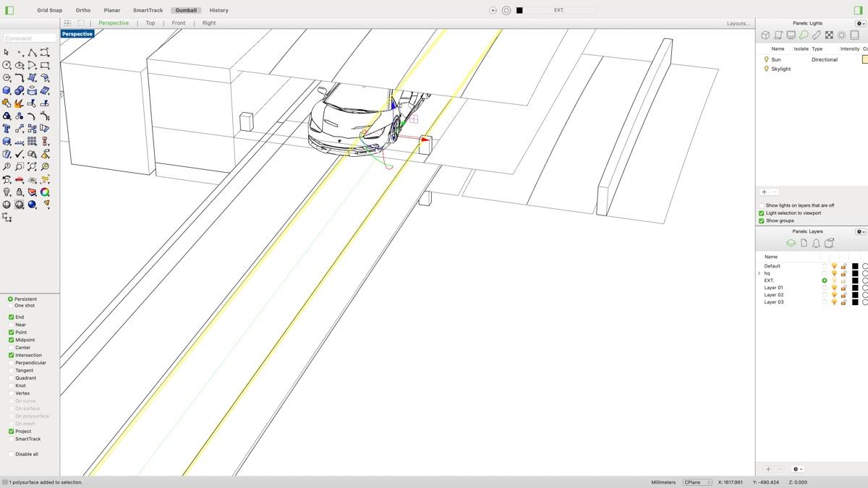868x488 pixels.
Task: Select the Boolean union spheres tool
Action: tap(20, 90)
